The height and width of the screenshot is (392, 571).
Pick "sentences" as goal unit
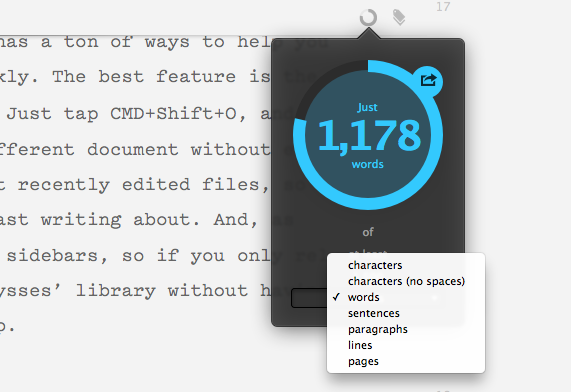coord(374,313)
